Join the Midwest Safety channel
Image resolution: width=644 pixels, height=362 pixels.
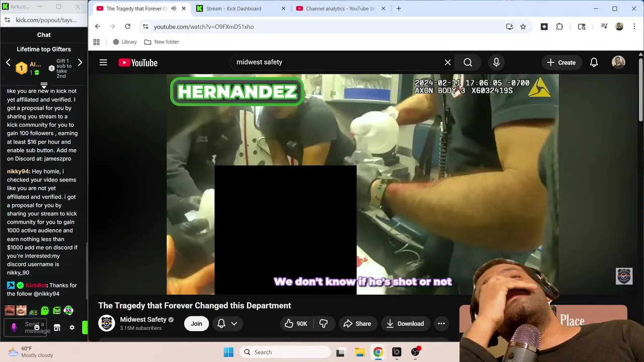pyautogui.click(x=196, y=324)
